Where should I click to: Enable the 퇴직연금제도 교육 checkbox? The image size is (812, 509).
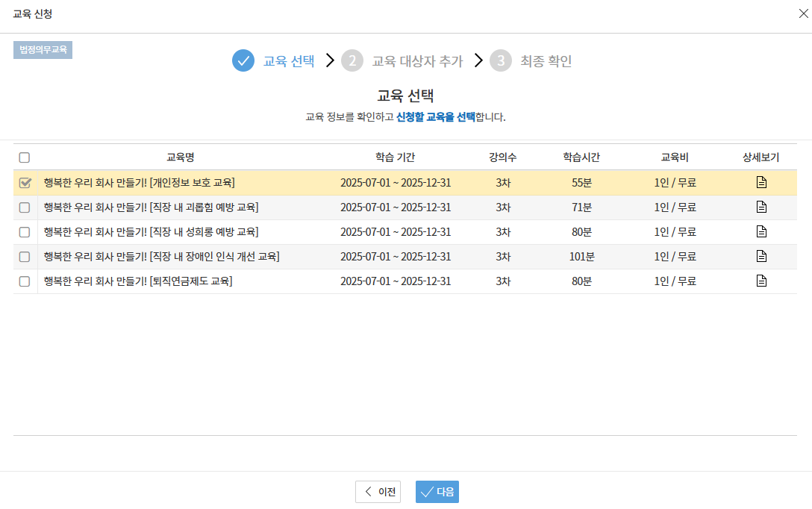(25, 281)
